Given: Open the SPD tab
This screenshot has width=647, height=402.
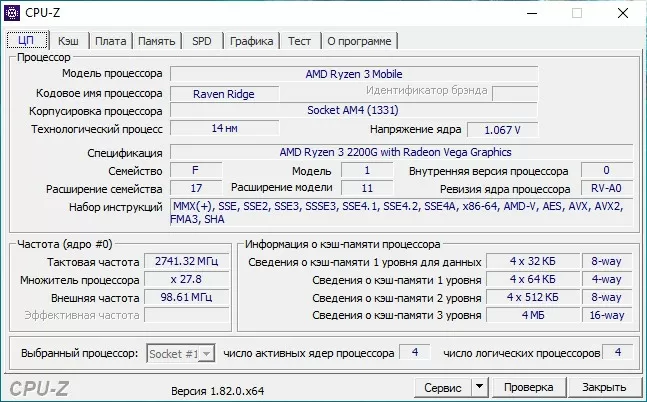Looking at the screenshot, I should pos(202,41).
